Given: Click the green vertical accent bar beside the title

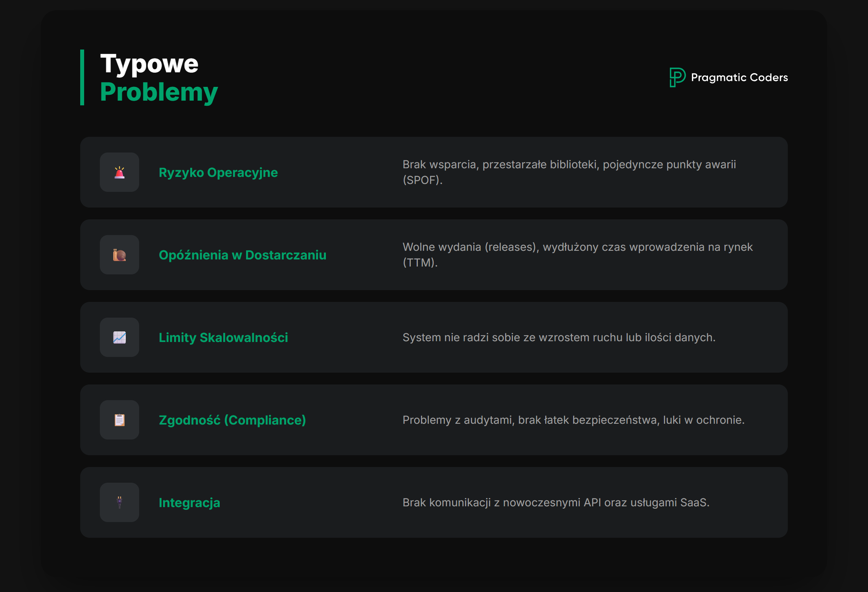Looking at the screenshot, I should (82, 77).
